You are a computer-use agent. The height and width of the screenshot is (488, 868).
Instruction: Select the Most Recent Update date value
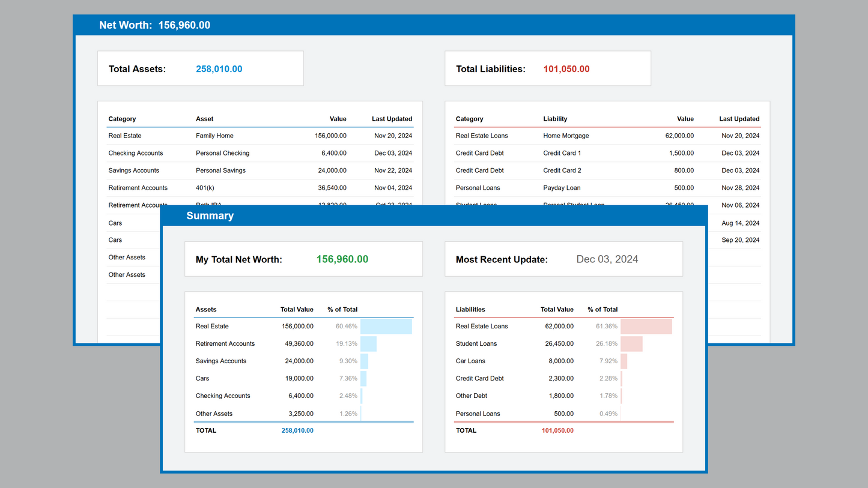(607, 259)
